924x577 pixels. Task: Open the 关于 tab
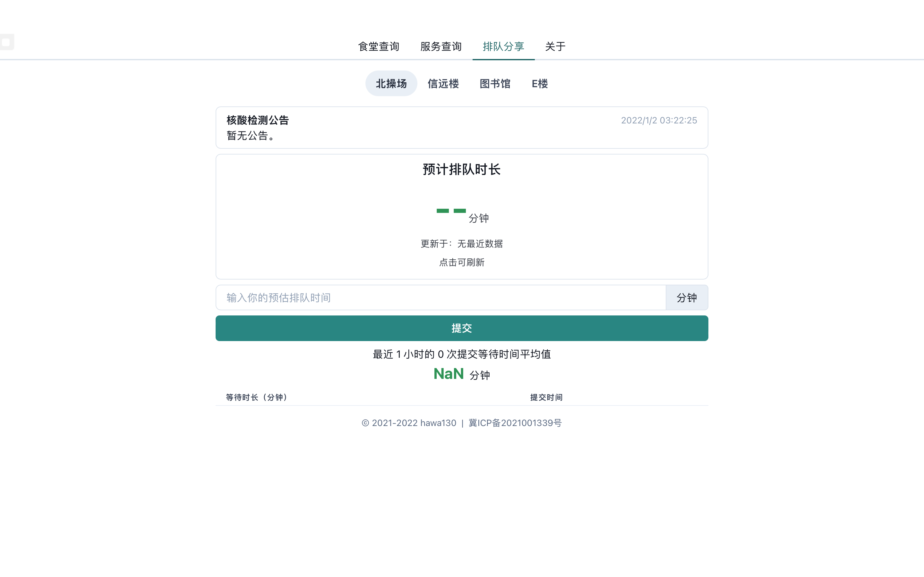[x=555, y=46]
